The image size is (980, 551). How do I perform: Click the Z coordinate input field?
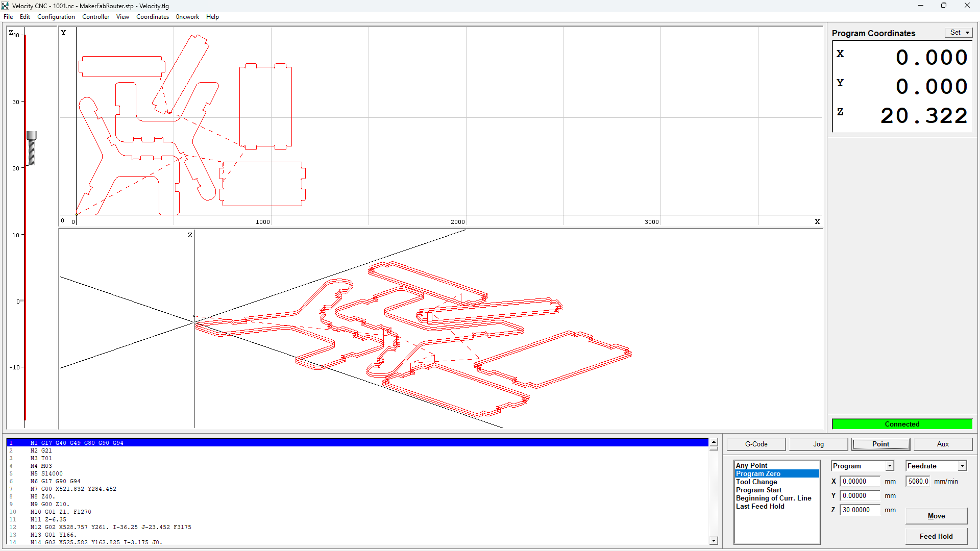860,510
